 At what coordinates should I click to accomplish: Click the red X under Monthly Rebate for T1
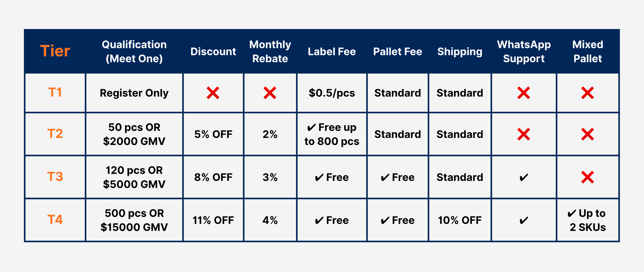coord(270,93)
